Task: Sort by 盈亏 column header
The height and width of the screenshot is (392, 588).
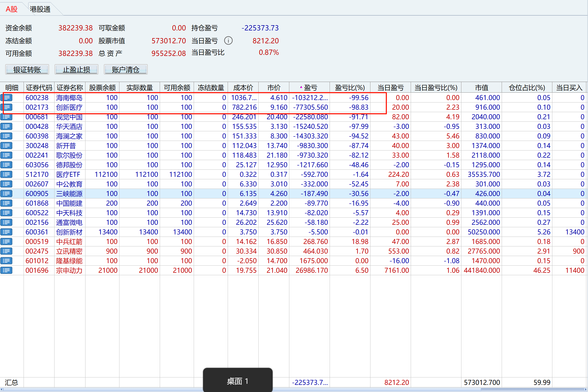Action: (310, 88)
